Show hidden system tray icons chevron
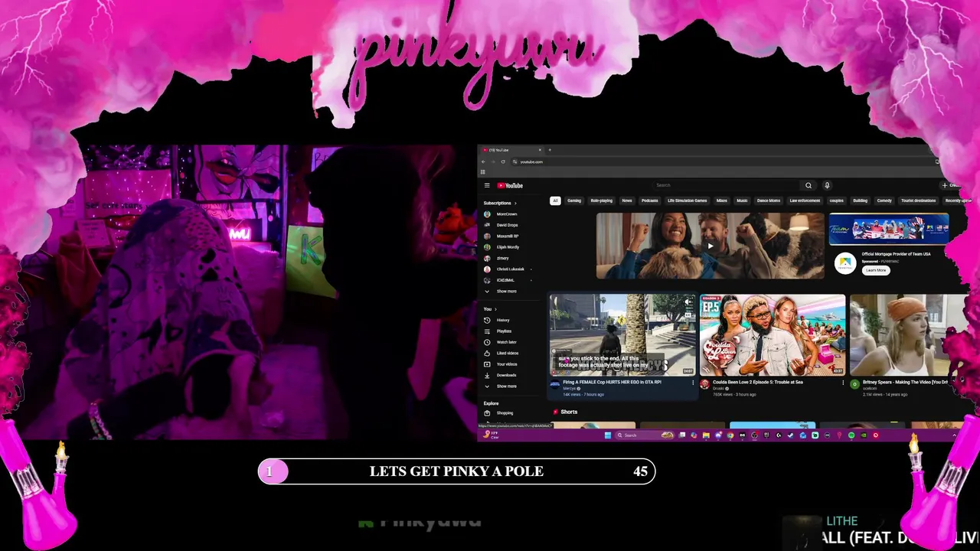 click(x=954, y=435)
